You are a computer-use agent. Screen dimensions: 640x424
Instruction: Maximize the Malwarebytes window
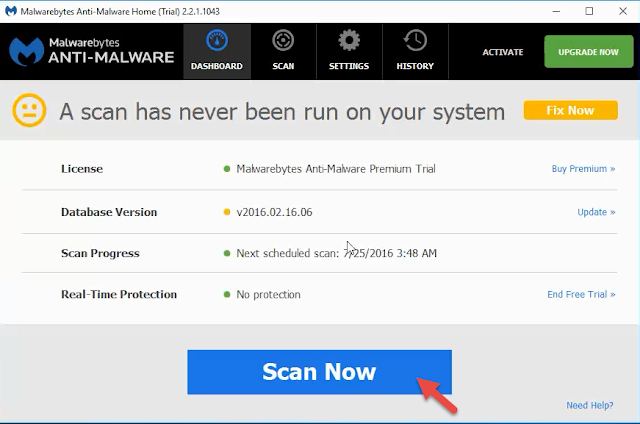click(589, 11)
